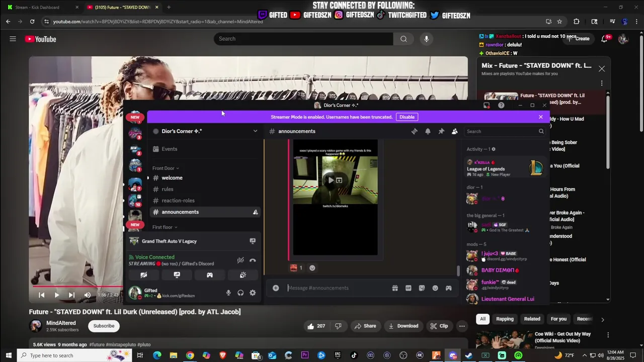Dismiss the Streamer Mode banner
Screen dimensions: 644x362
pyautogui.click(x=541, y=117)
